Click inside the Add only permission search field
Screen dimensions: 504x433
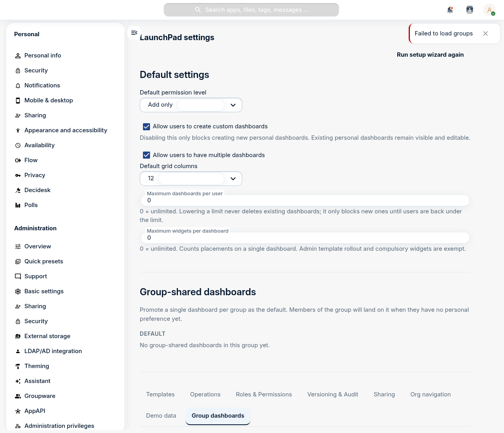tap(200, 105)
